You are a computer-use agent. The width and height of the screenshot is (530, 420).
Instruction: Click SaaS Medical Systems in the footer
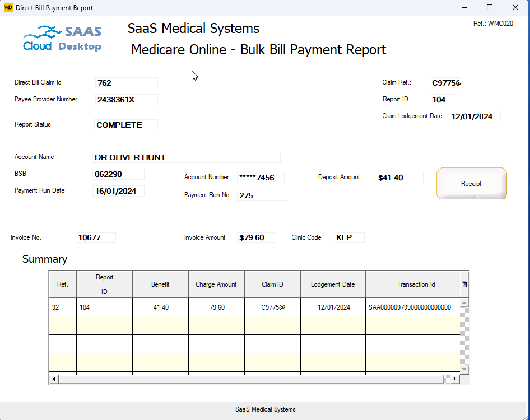pos(266,409)
